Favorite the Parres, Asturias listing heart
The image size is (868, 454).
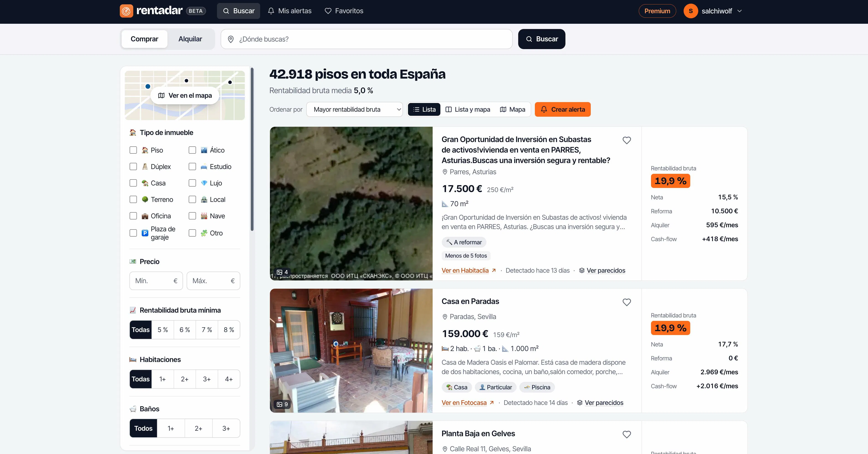tap(626, 140)
